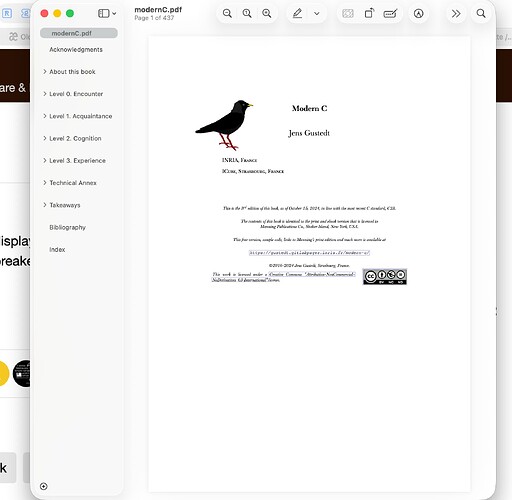Click the zoom out magnifier icon
The height and width of the screenshot is (500, 512).
(x=227, y=13)
